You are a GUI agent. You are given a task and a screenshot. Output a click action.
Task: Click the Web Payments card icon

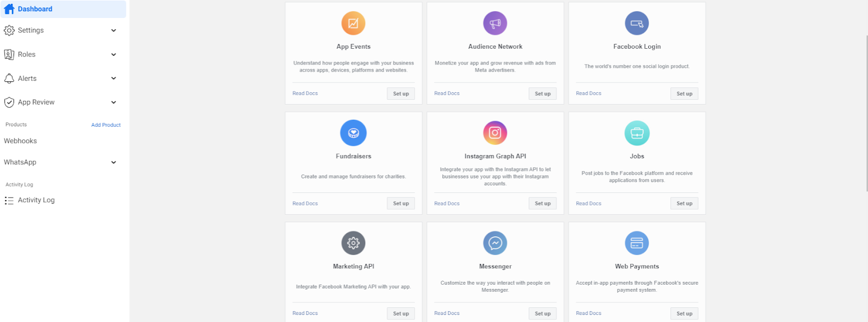click(637, 243)
